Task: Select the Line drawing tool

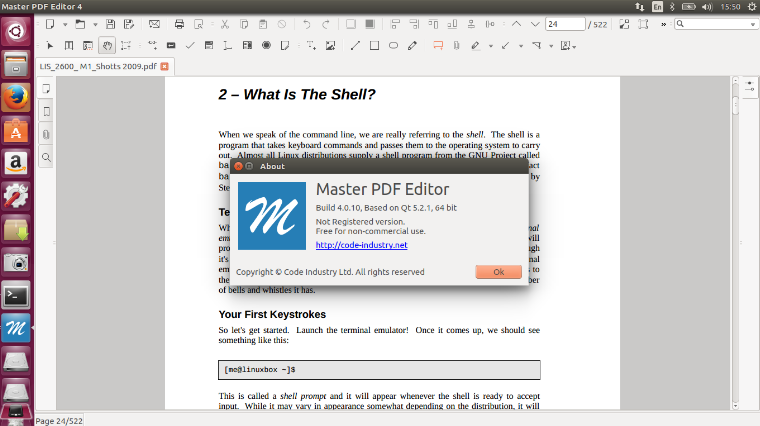Action: click(355, 46)
